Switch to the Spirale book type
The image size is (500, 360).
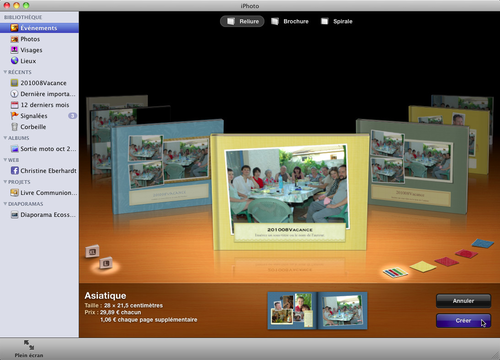[x=337, y=21]
